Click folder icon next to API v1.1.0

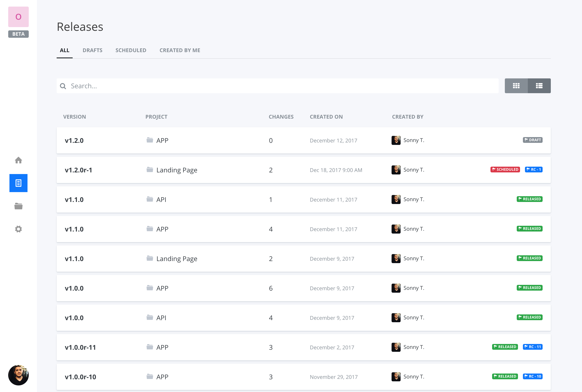pyautogui.click(x=150, y=199)
